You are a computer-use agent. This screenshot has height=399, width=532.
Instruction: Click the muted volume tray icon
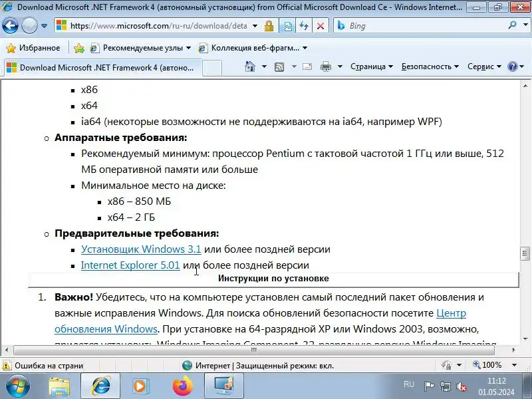tap(462, 386)
